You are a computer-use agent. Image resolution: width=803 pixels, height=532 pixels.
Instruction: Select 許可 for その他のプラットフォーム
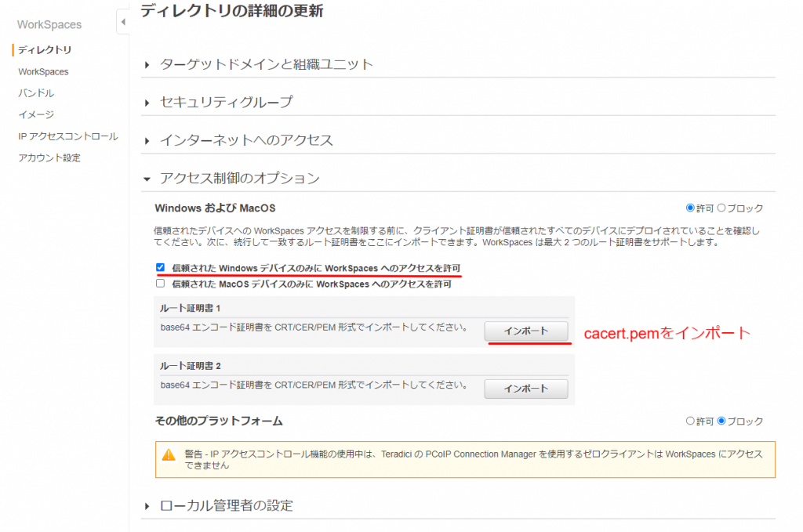tap(690, 421)
